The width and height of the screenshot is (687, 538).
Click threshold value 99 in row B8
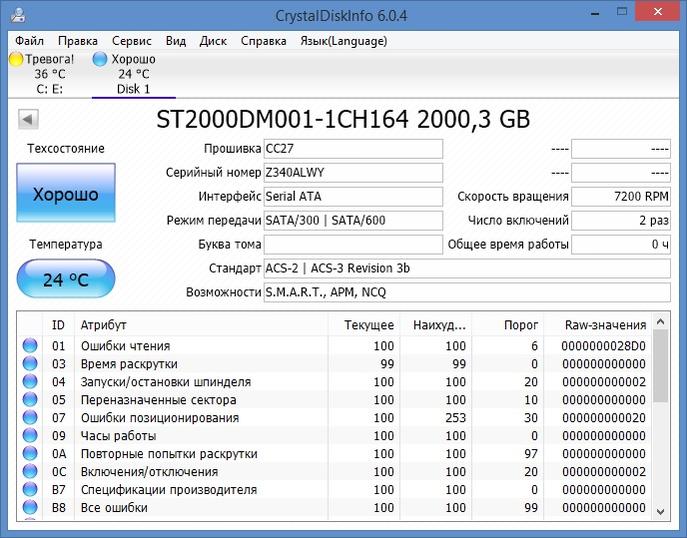pyautogui.click(x=531, y=508)
